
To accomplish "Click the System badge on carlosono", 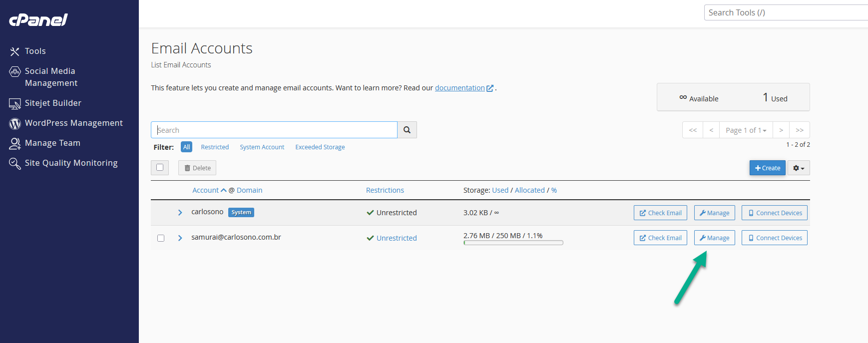I will (241, 212).
